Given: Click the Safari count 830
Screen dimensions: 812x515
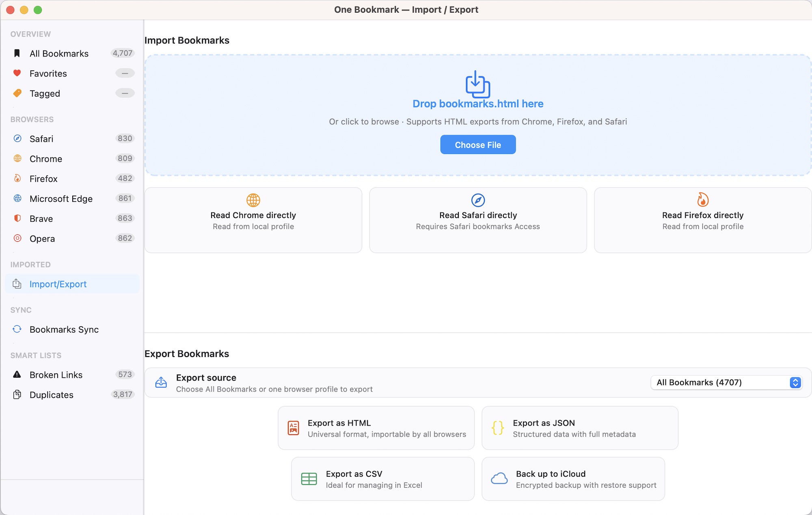Looking at the screenshot, I should pyautogui.click(x=125, y=138).
